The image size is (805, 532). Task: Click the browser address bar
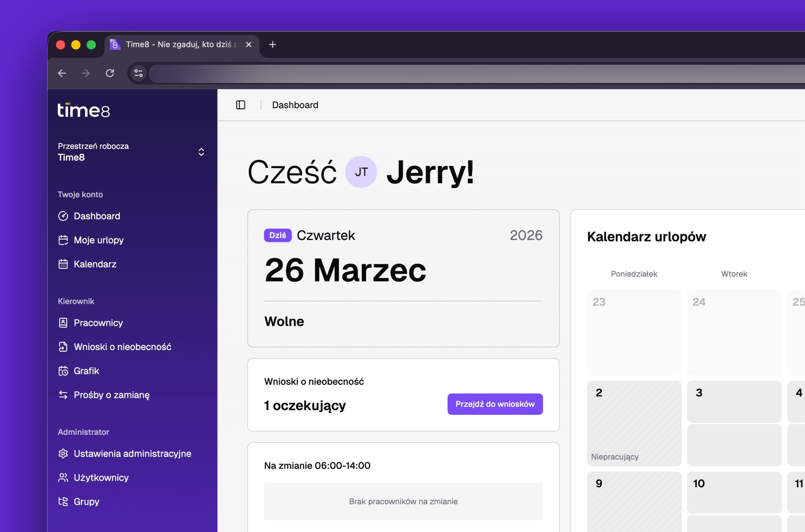[x=477, y=73]
